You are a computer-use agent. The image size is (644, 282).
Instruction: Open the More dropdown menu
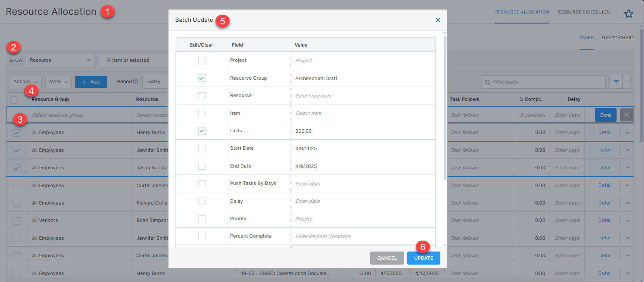point(58,81)
